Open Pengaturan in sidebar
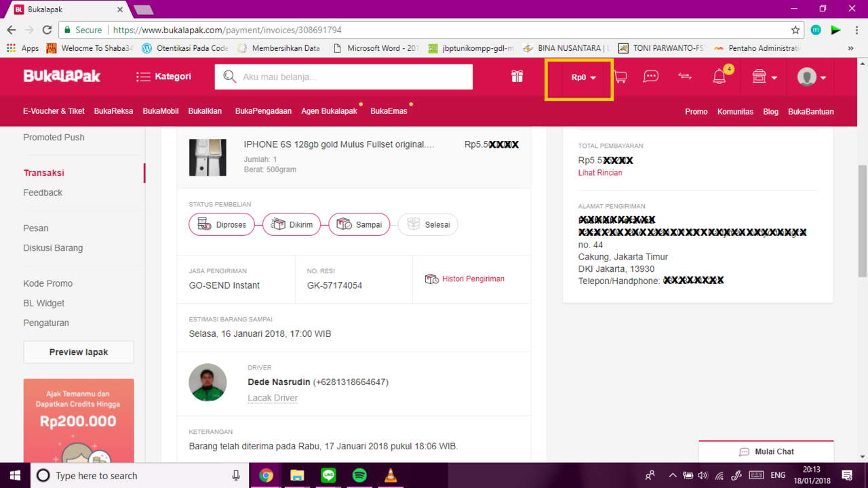The width and height of the screenshot is (868, 488). pos(46,323)
